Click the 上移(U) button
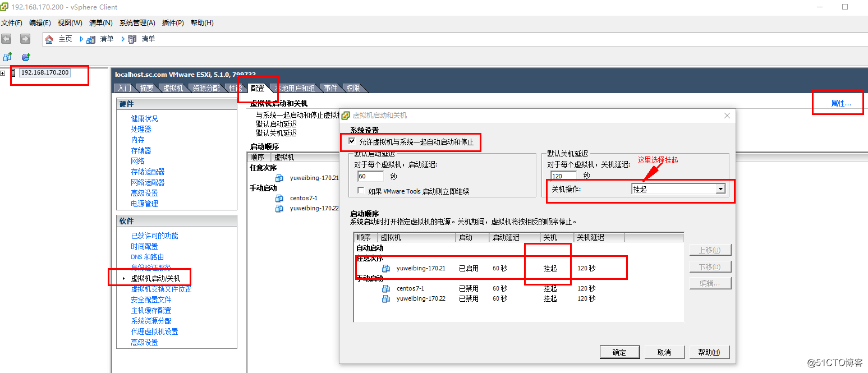Screen dimensions: 868x373 (x=710, y=250)
